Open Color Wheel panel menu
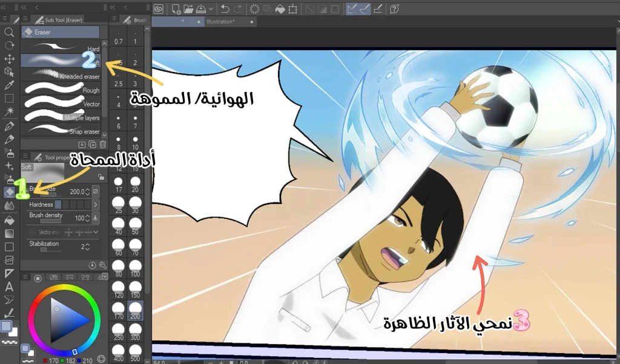 tap(24, 277)
